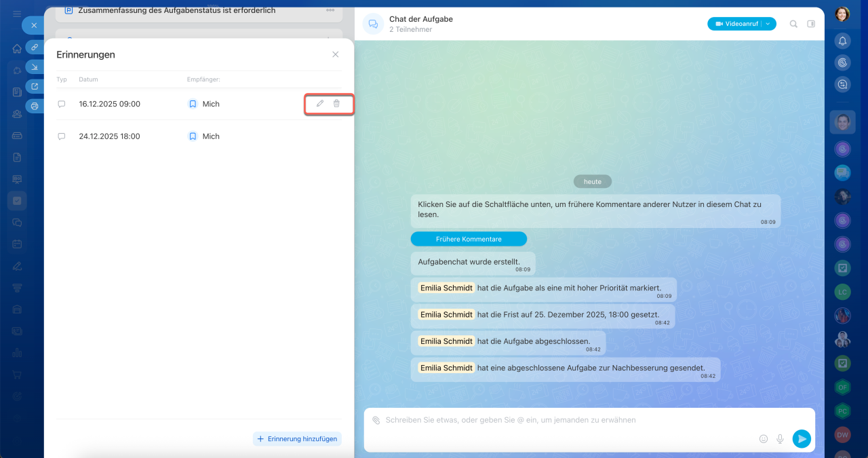This screenshot has width=868, height=458.
Task: Select the 16.12.2025 09:00 reminder date
Action: 109,104
